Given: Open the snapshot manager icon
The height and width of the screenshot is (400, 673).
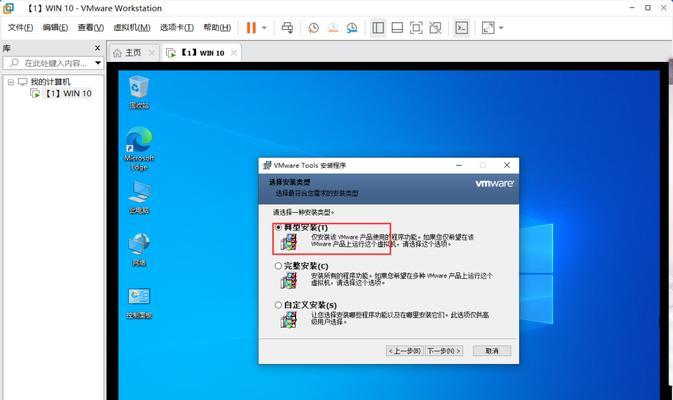Looking at the screenshot, I should pyautogui.click(x=352, y=28).
